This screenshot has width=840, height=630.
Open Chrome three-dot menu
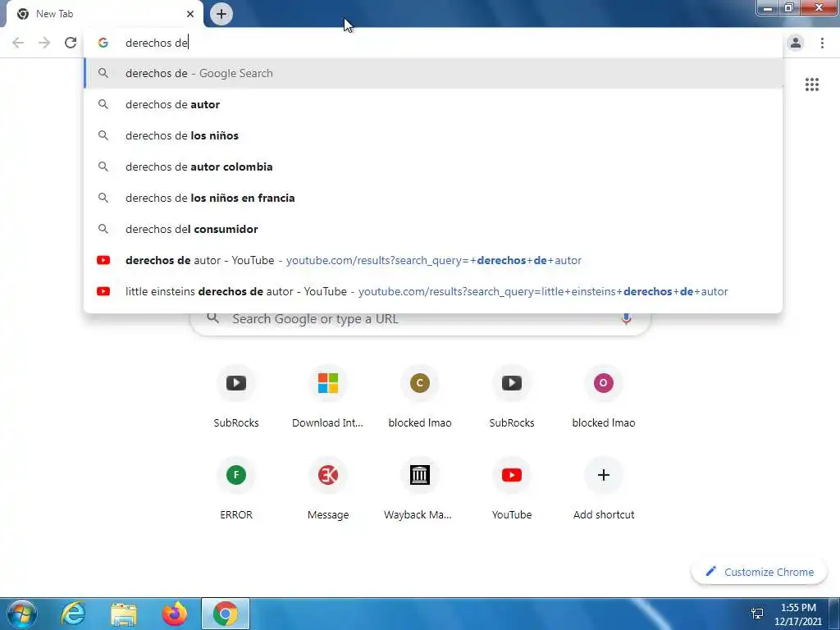pos(822,43)
